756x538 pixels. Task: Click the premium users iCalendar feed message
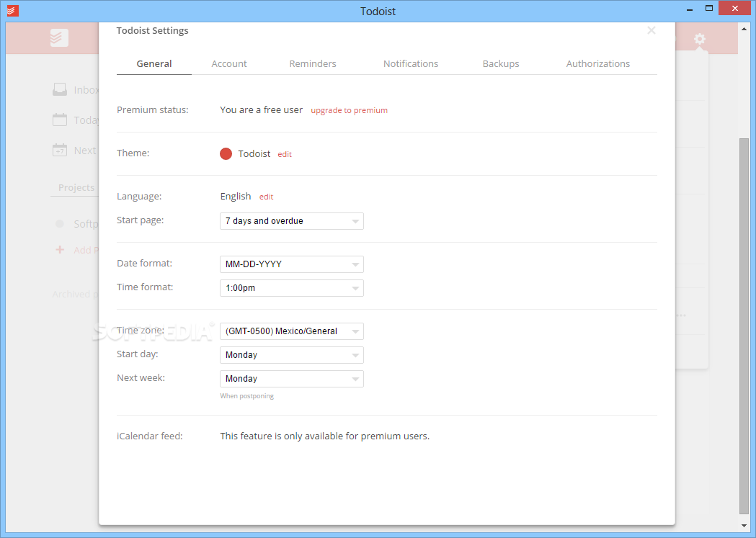324,436
